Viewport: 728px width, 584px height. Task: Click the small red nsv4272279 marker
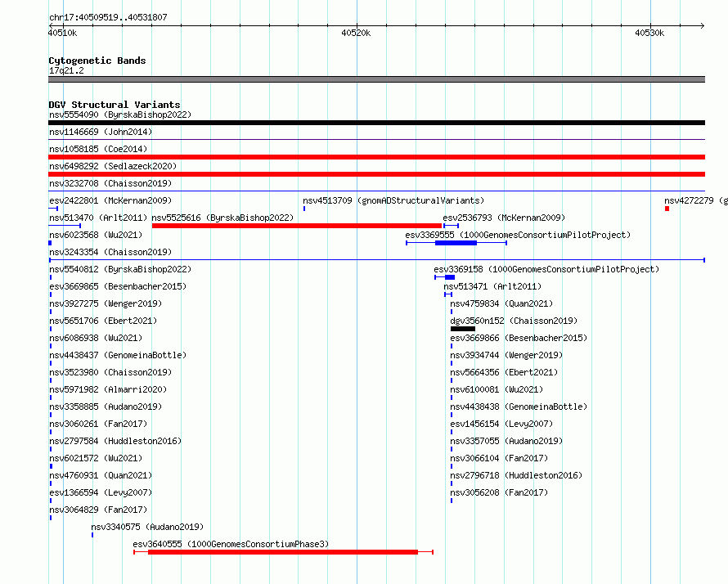click(667, 209)
